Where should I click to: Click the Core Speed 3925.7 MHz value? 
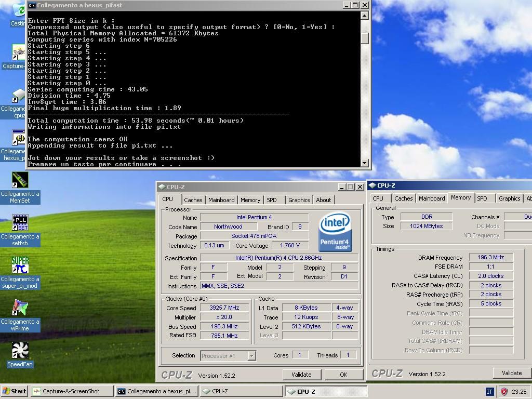click(x=224, y=308)
